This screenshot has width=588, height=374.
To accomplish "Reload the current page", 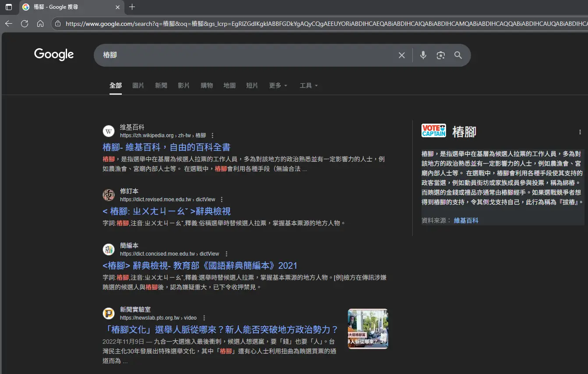I will click(25, 24).
